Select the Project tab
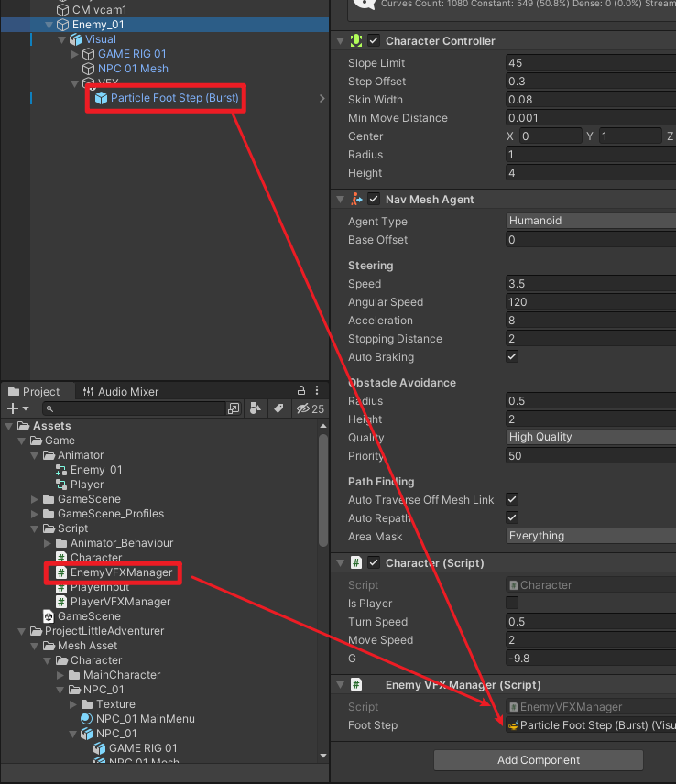The height and width of the screenshot is (784, 676). (x=35, y=392)
